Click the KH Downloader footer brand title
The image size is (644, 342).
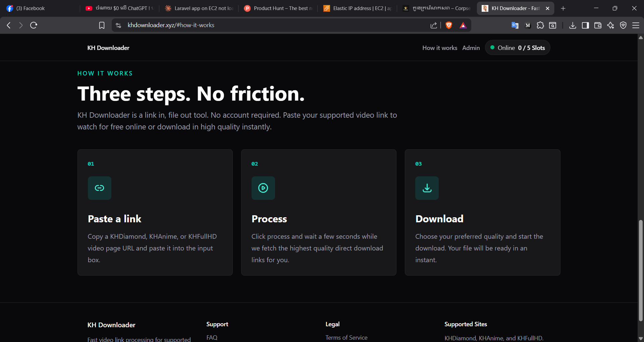tap(111, 325)
